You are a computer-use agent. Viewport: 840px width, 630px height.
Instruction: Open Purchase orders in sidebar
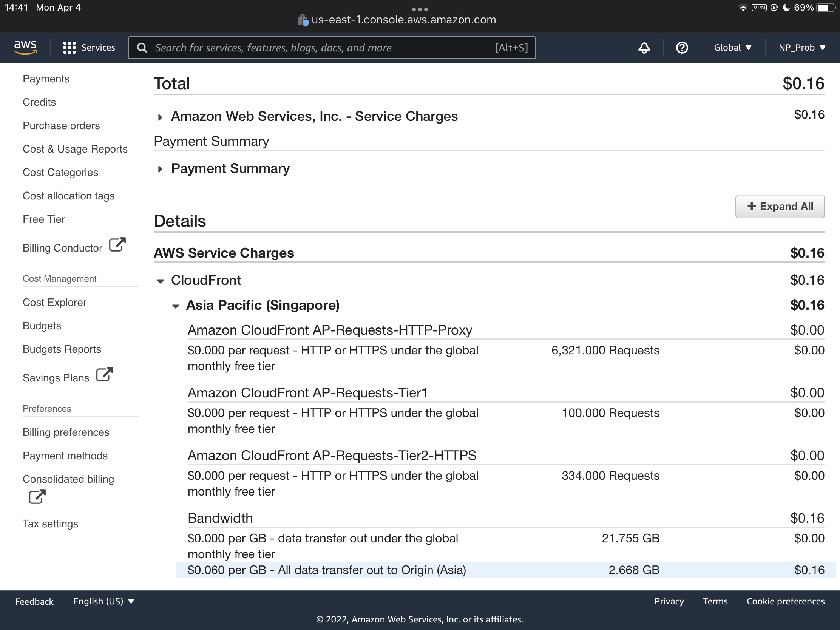click(61, 126)
